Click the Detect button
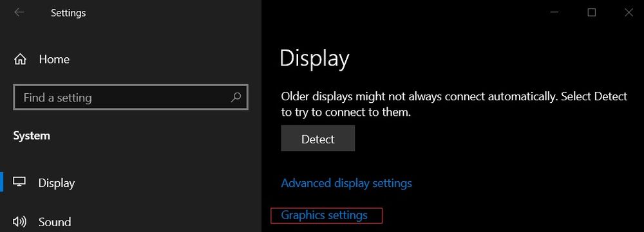The image size is (644, 232). pos(318,139)
